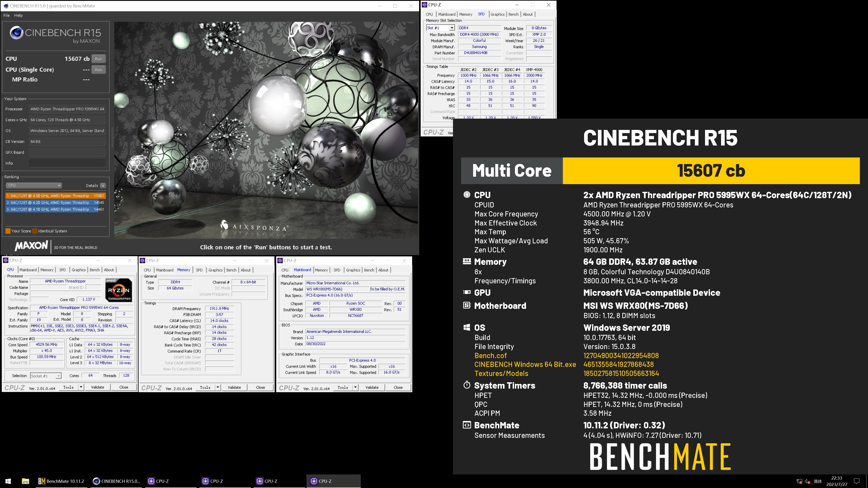Expand Tools arrow in Mainboard CPU-Z window
The height and width of the screenshot is (488, 868).
(x=355, y=388)
